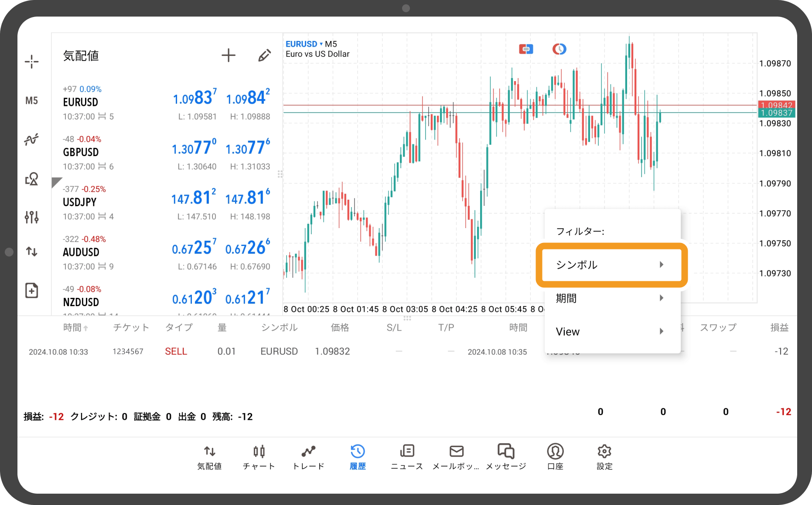Sort by the チケット column header
This screenshot has height=505, width=812.
(x=131, y=328)
